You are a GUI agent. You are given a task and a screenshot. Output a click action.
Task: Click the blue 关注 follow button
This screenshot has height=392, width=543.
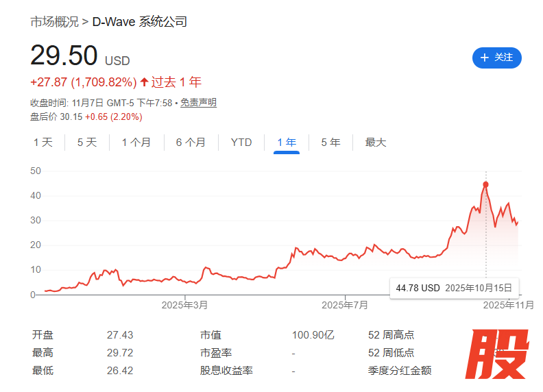pos(496,58)
